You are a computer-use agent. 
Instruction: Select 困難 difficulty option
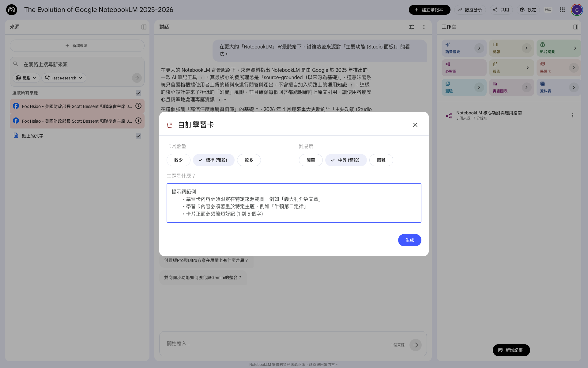coord(381,160)
